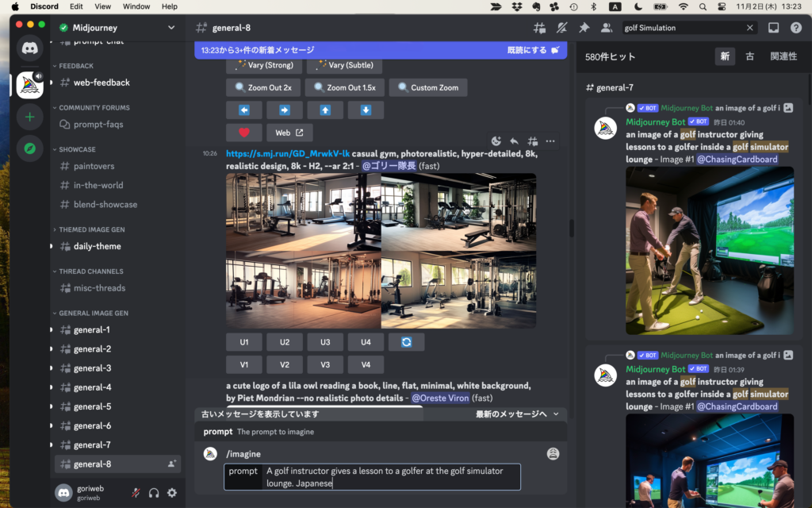The height and width of the screenshot is (508, 812).
Task: Reply to the casual gym message
Action: 514,141
